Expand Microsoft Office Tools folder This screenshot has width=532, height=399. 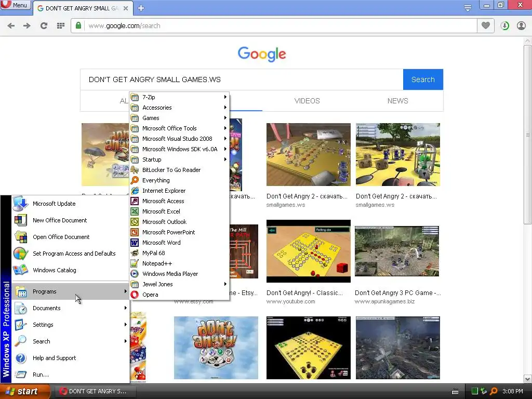(179, 129)
